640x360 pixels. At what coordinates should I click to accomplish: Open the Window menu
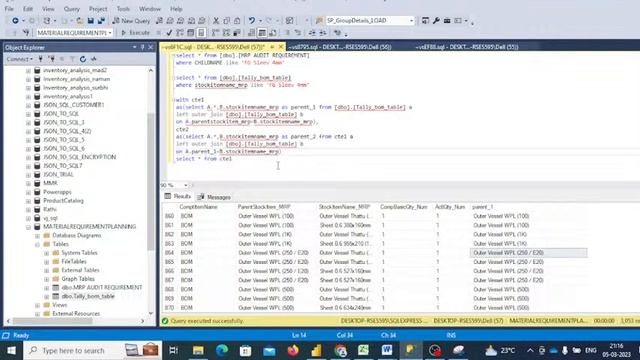[150, 9]
